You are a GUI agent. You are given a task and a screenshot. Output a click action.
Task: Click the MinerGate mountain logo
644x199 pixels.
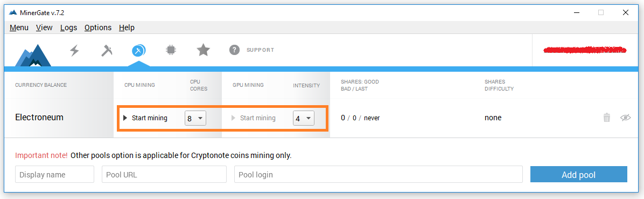[33, 55]
